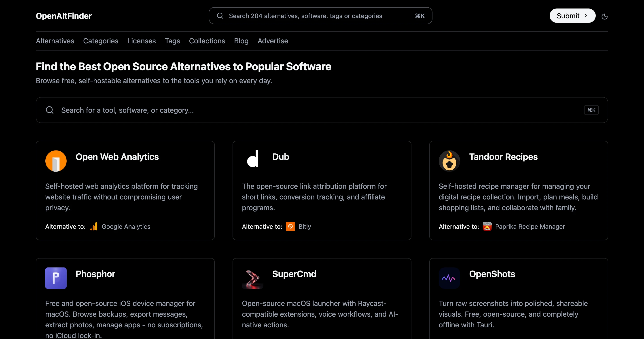The height and width of the screenshot is (339, 644).
Task: Click the Tandoor Recipes flame logo
Action: click(449, 161)
